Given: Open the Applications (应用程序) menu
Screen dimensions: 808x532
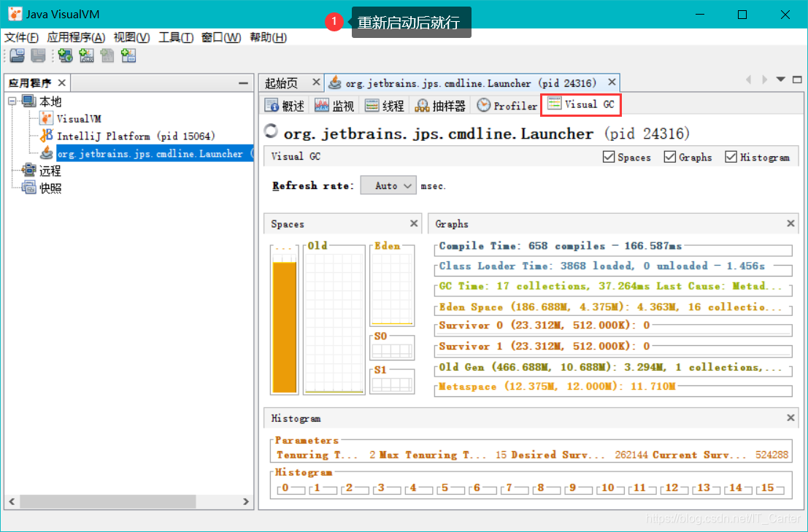Looking at the screenshot, I should point(76,37).
